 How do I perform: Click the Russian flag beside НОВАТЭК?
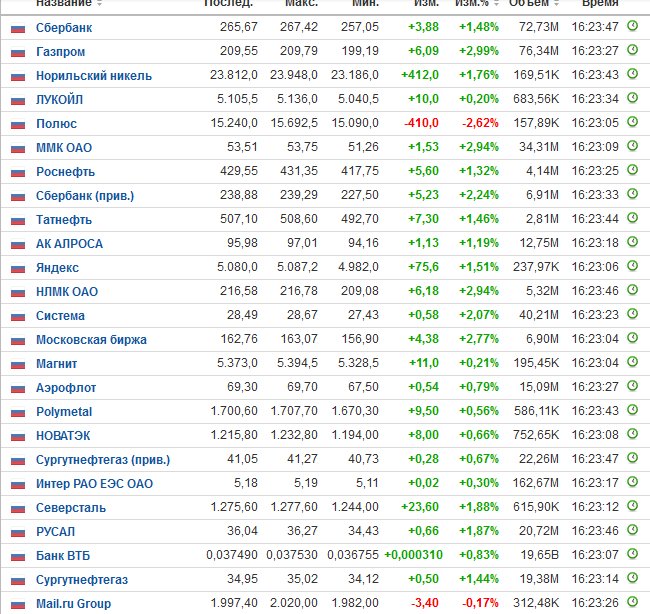[x=18, y=437]
